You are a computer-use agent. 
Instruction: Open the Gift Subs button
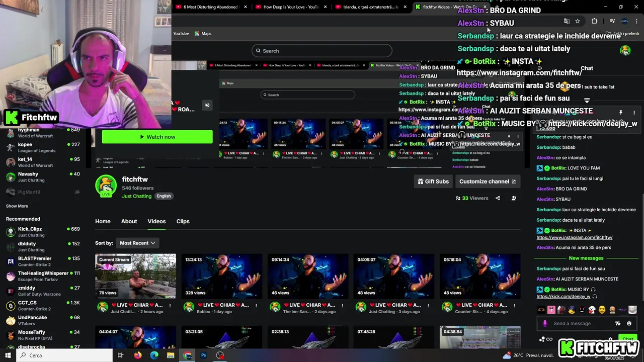[433, 182]
